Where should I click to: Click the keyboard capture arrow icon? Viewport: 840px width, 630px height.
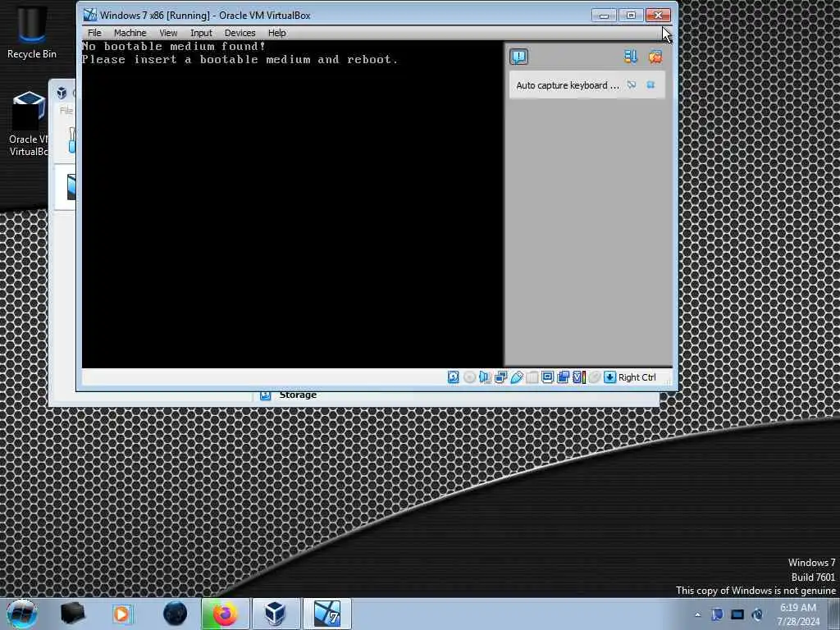609,377
